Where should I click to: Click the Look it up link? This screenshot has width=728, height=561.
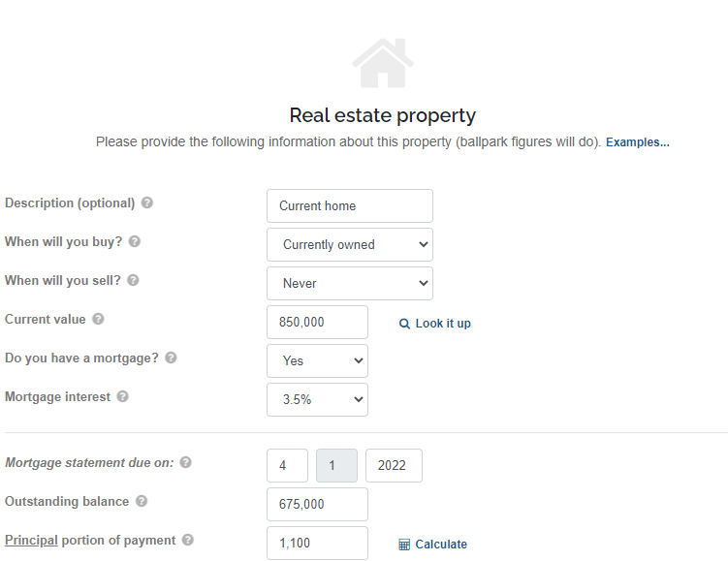pos(435,324)
